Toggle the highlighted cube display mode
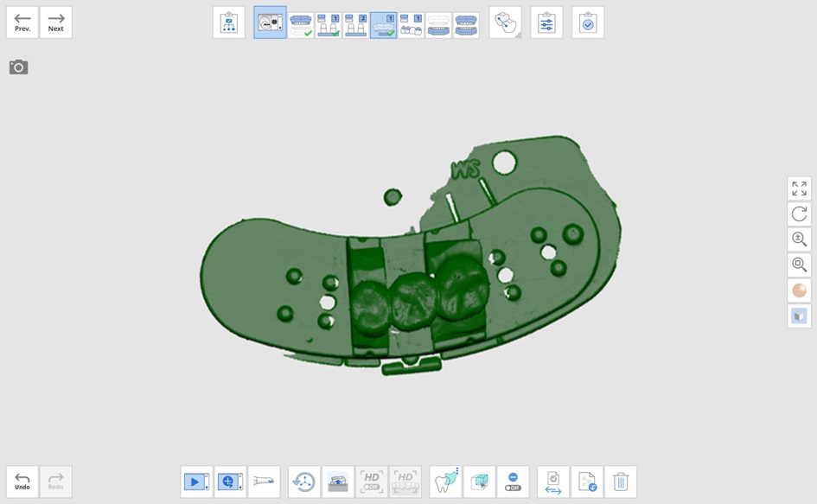 pos(800,316)
